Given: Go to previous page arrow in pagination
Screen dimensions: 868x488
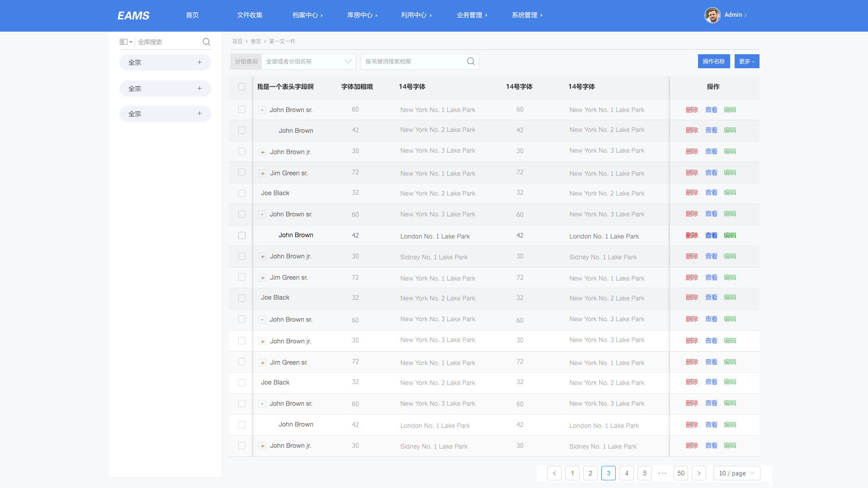Looking at the screenshot, I should [554, 473].
